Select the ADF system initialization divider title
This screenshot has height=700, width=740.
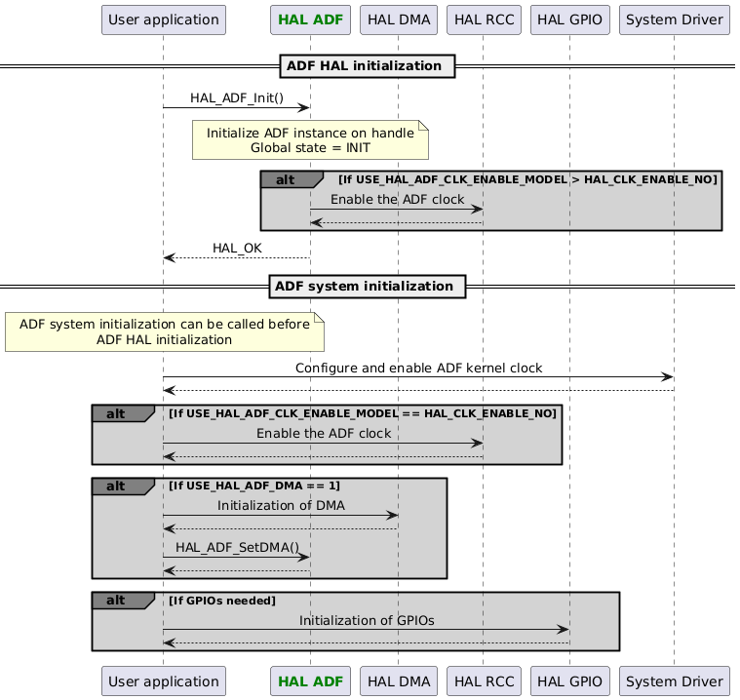(368, 287)
